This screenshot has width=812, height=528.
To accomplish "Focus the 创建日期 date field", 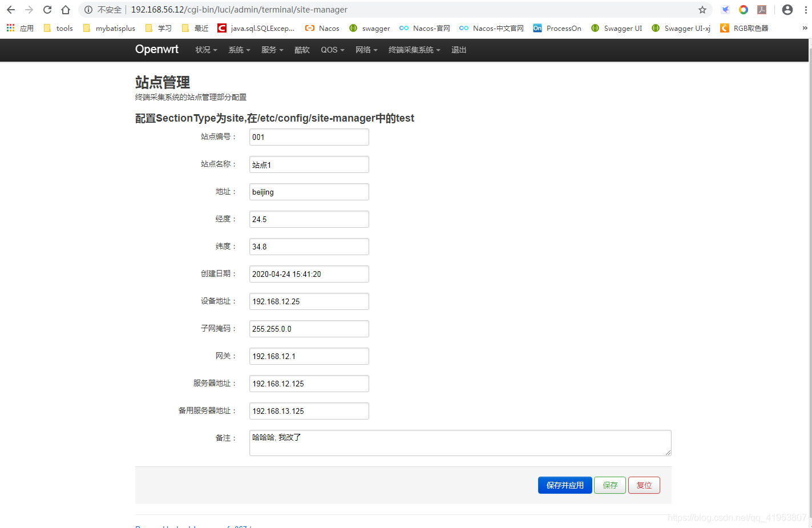I will (309, 274).
